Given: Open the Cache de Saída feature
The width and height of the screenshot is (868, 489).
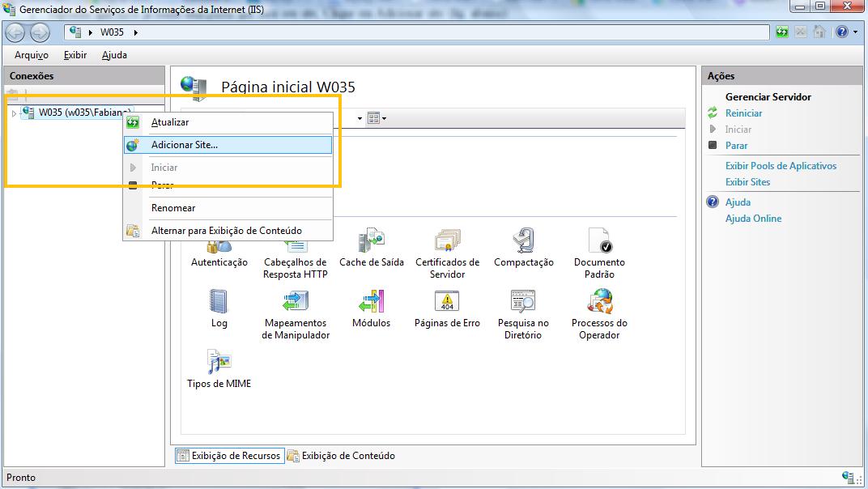Looking at the screenshot, I should click(372, 248).
